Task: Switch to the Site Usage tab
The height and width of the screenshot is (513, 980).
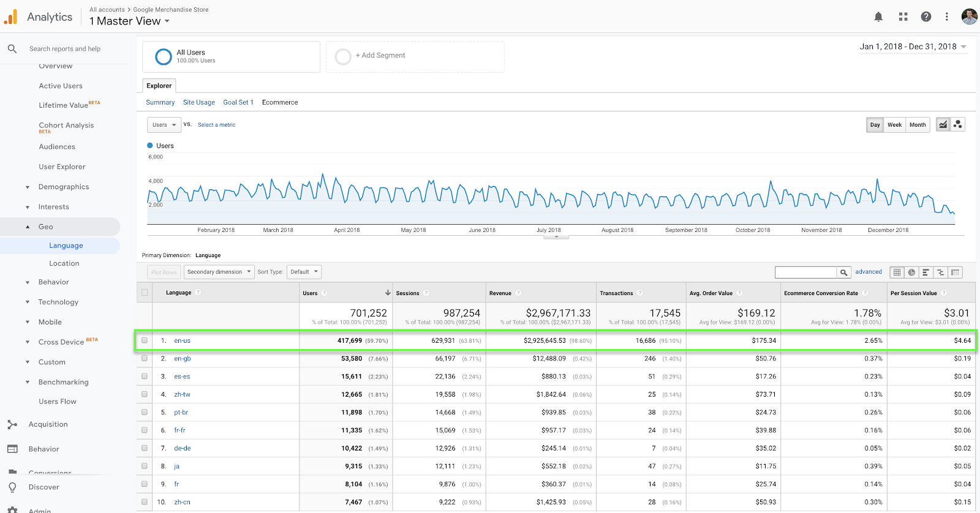Action: [199, 102]
